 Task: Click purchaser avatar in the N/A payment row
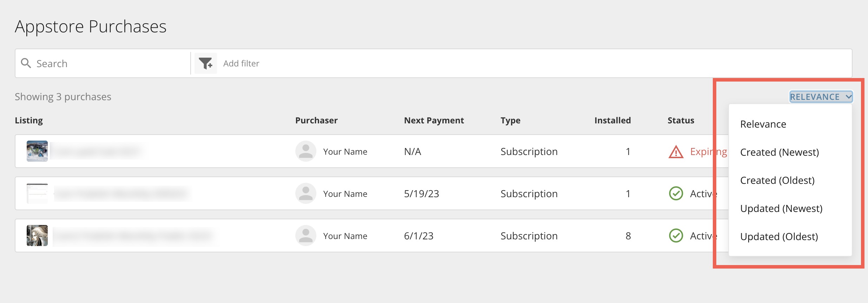click(x=306, y=151)
